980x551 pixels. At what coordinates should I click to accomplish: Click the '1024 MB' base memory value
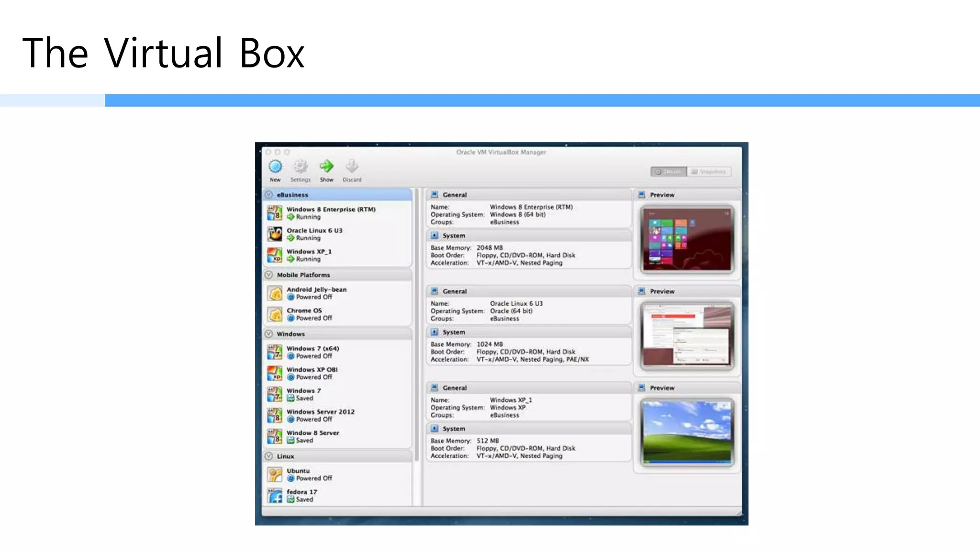click(x=490, y=344)
